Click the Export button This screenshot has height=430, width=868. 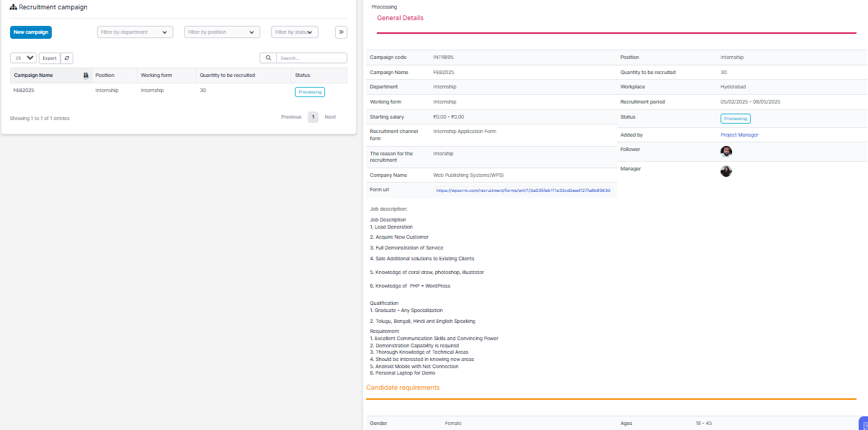click(x=50, y=58)
